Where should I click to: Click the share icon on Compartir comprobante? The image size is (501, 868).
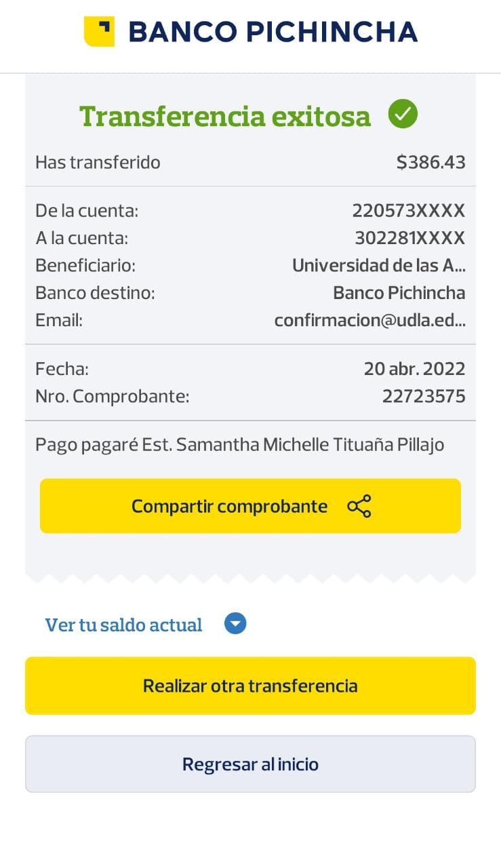pos(359,507)
